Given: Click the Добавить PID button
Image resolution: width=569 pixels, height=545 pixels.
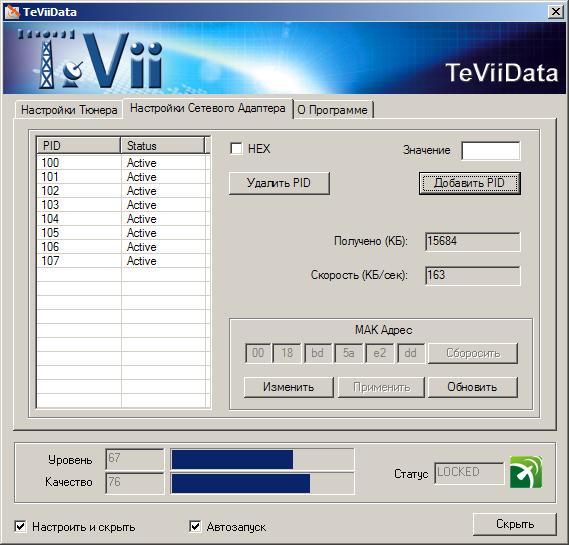Looking at the screenshot, I should click(x=470, y=183).
